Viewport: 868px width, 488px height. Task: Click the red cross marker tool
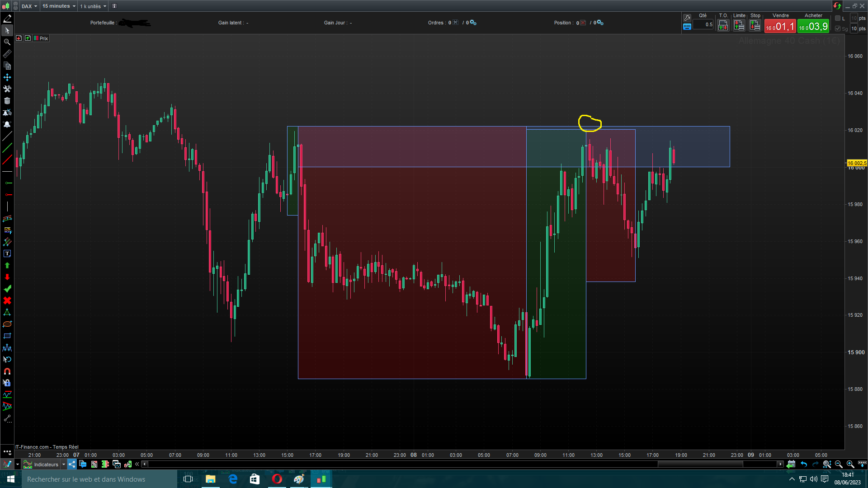pos(7,300)
